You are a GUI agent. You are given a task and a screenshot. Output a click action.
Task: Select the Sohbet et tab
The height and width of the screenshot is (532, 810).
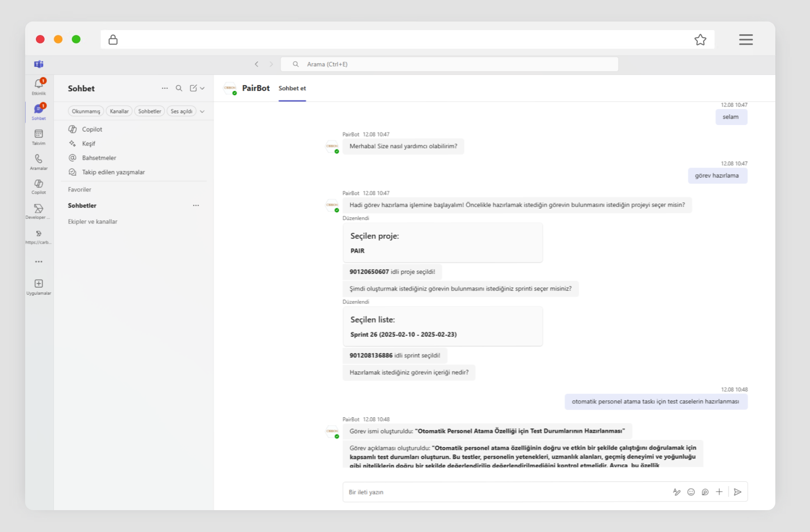pos(292,88)
